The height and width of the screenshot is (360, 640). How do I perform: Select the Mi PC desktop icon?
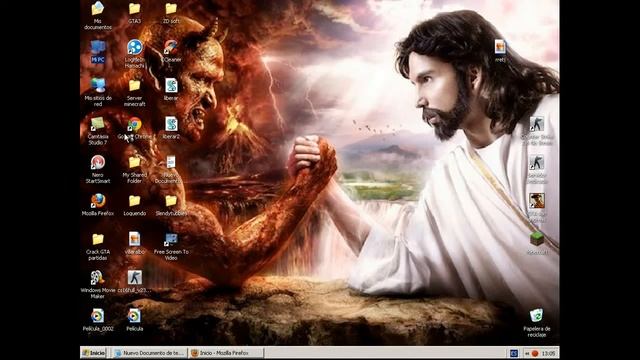(98, 51)
